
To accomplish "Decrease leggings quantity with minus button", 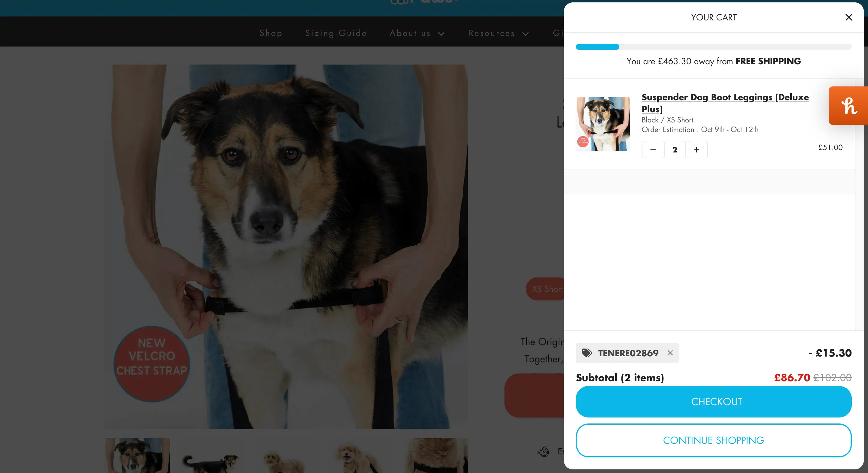I will coord(653,150).
